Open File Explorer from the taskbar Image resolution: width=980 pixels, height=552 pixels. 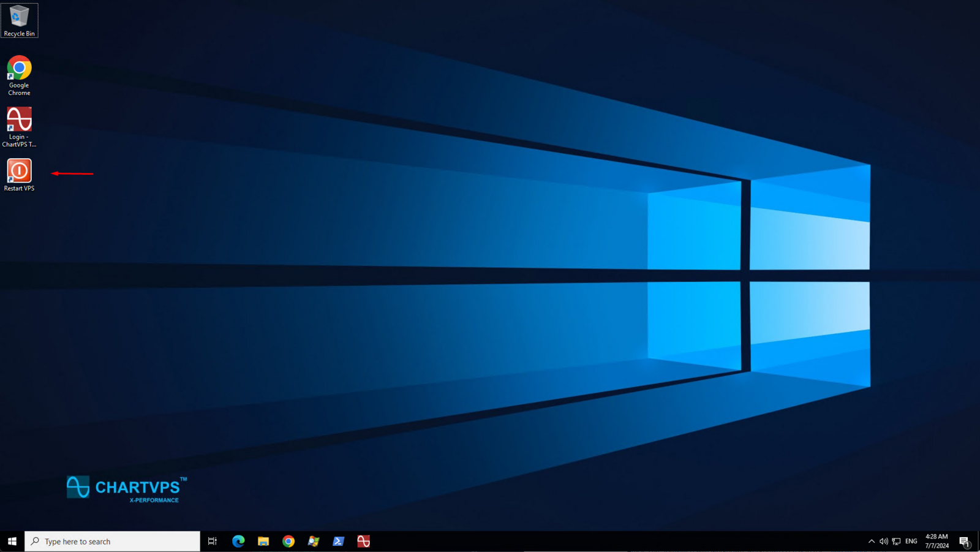pos(263,541)
